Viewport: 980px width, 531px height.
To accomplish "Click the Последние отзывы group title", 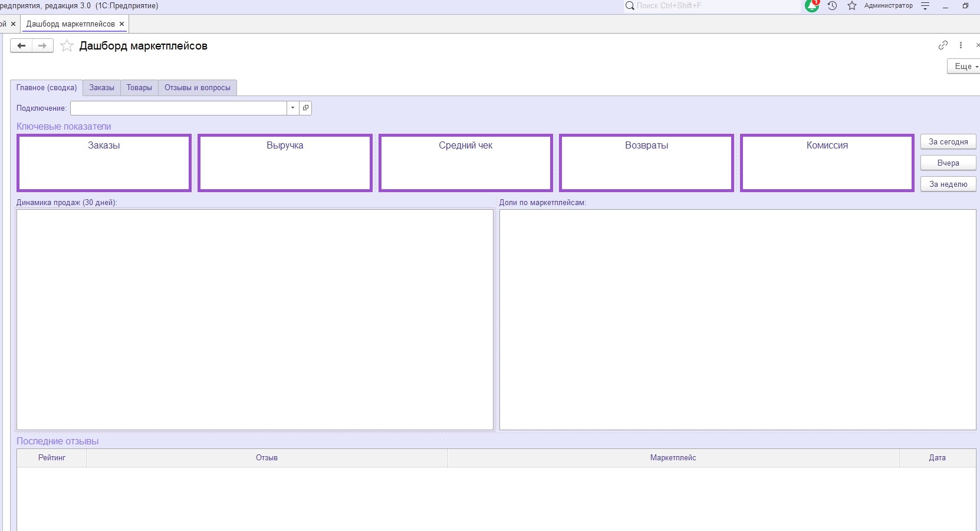I will tap(58, 441).
